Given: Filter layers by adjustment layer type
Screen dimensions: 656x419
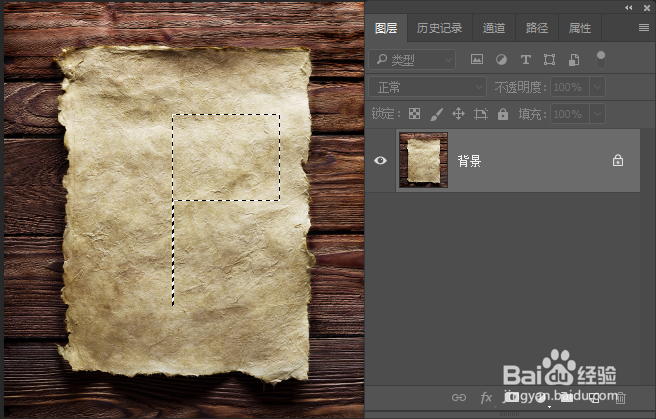Looking at the screenshot, I should pos(501,60).
